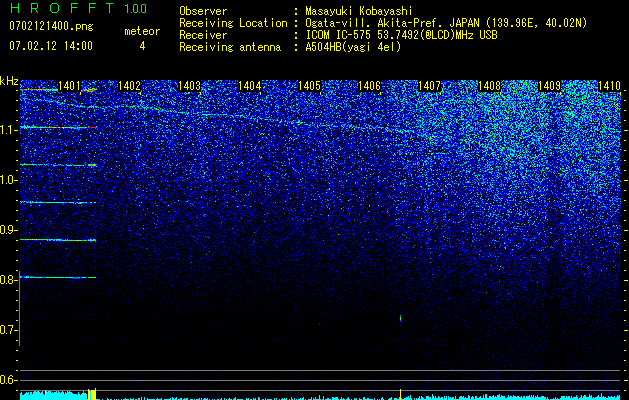This screenshot has width=629, height=400.
Task: Click the kHz axis unit label
Action: click(9, 81)
